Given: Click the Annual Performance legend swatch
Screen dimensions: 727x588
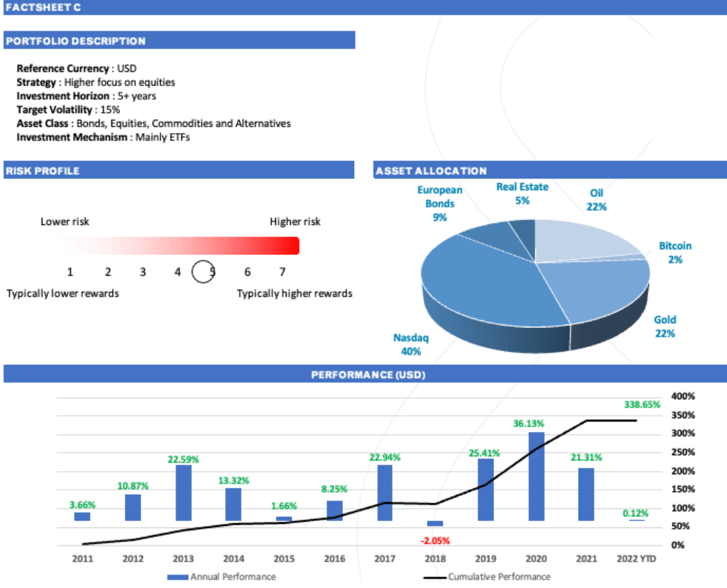Looking at the screenshot, I should (178, 577).
